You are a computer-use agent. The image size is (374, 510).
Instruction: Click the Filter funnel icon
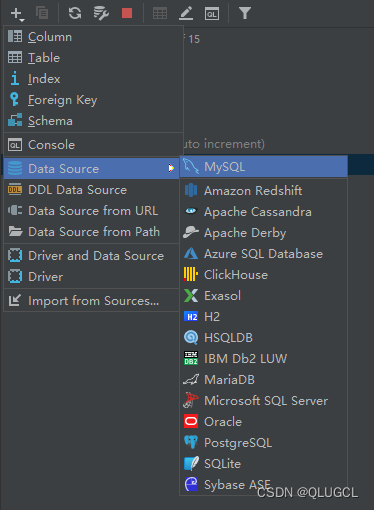pyautogui.click(x=245, y=13)
